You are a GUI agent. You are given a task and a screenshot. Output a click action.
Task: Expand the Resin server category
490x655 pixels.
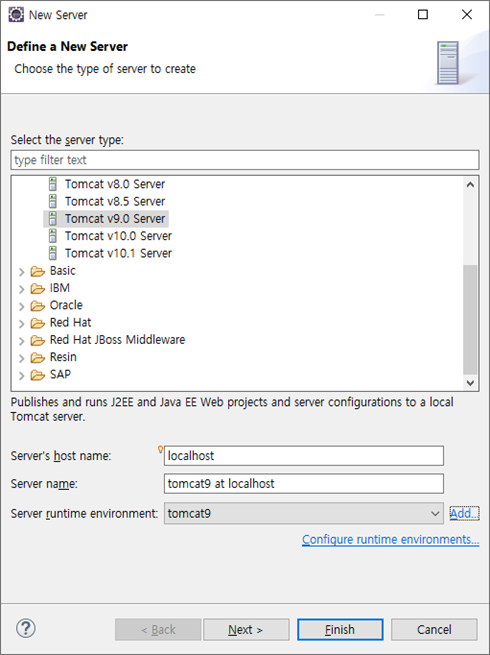click(x=21, y=358)
